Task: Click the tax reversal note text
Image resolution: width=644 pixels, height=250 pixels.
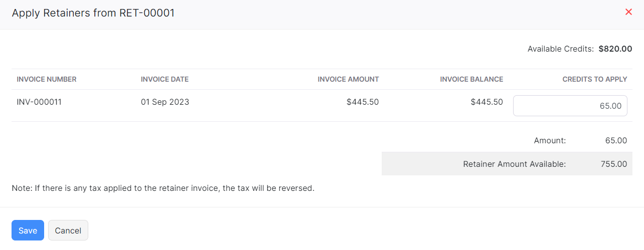Action: (163, 189)
